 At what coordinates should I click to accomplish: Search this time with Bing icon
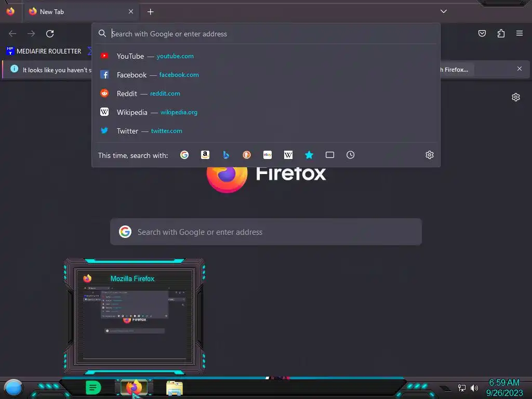coord(226,155)
